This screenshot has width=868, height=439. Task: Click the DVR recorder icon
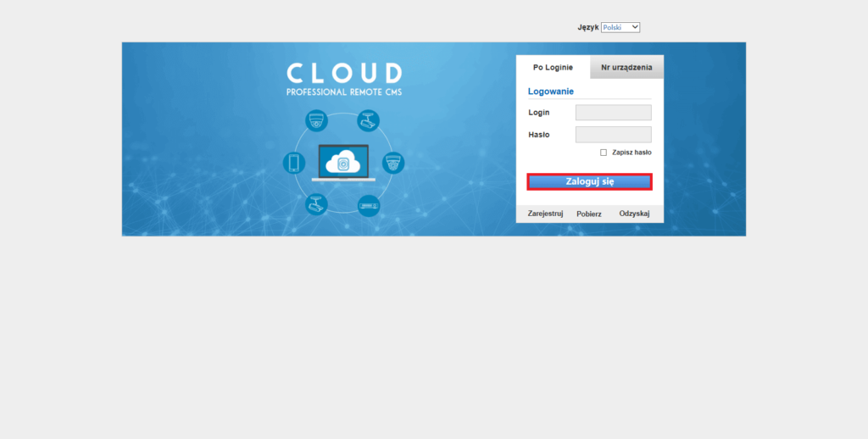(x=368, y=205)
